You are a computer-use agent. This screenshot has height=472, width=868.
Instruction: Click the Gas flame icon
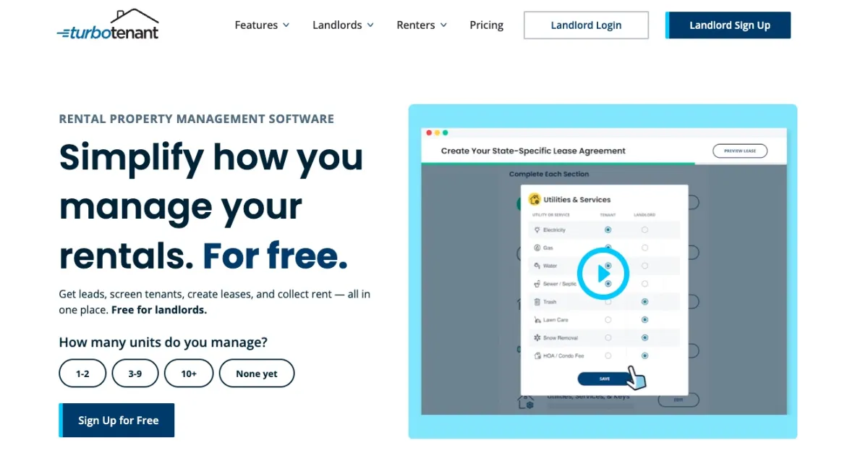tap(537, 248)
